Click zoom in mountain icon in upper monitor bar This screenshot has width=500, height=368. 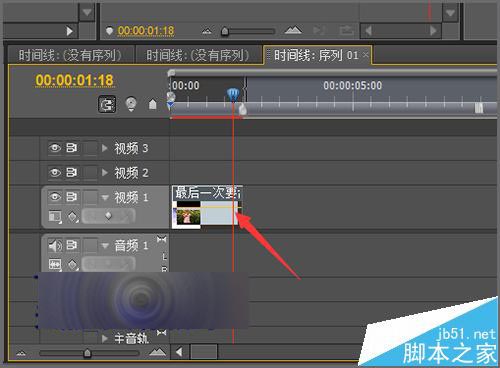tap(293, 30)
